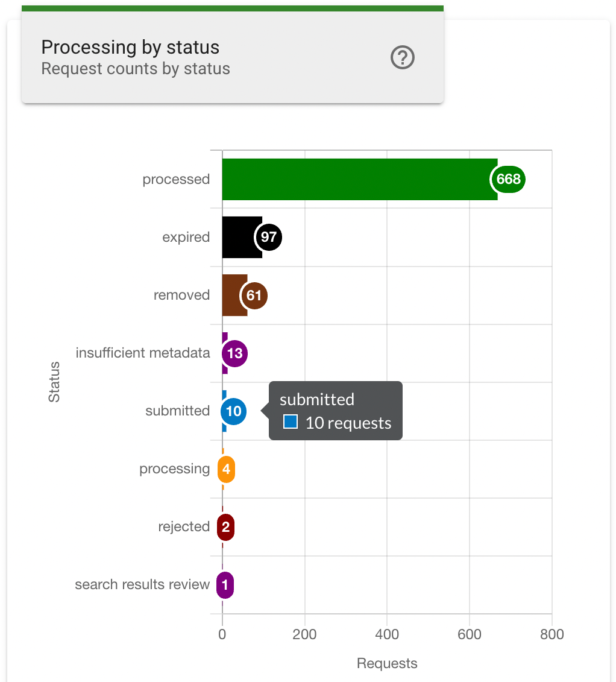Click the brown 61 count badge
The height and width of the screenshot is (682, 616).
(x=254, y=295)
